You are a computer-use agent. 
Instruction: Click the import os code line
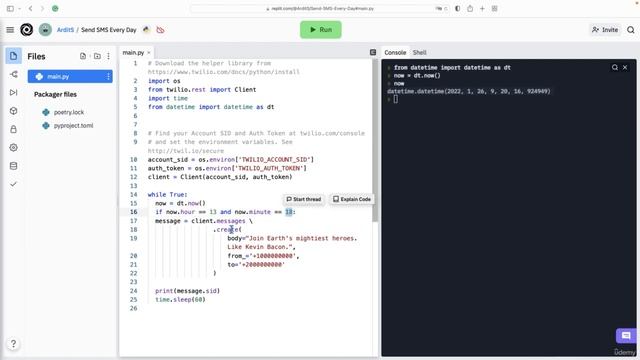(164, 81)
